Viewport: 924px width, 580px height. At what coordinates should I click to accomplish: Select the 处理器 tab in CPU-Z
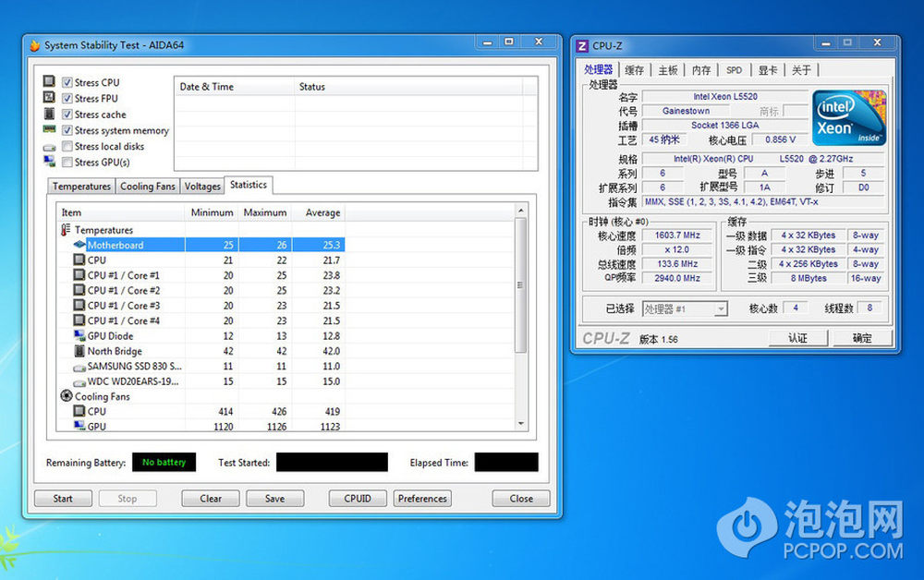(x=598, y=69)
